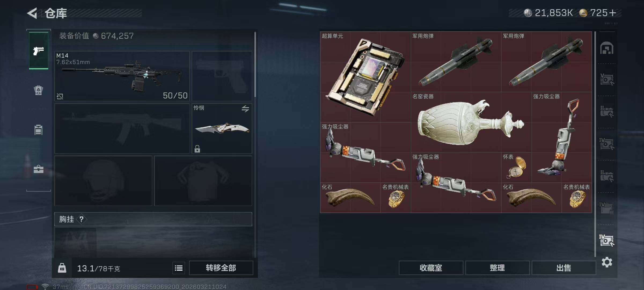Click the 出售 sell button
Image resolution: width=644 pixels, height=290 pixels.
564,268
